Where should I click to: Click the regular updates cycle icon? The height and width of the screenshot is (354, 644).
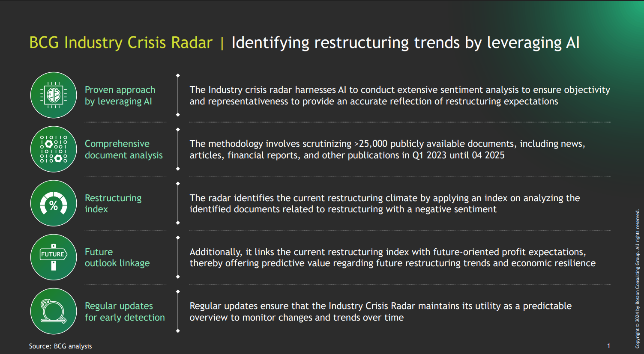pyautogui.click(x=54, y=311)
